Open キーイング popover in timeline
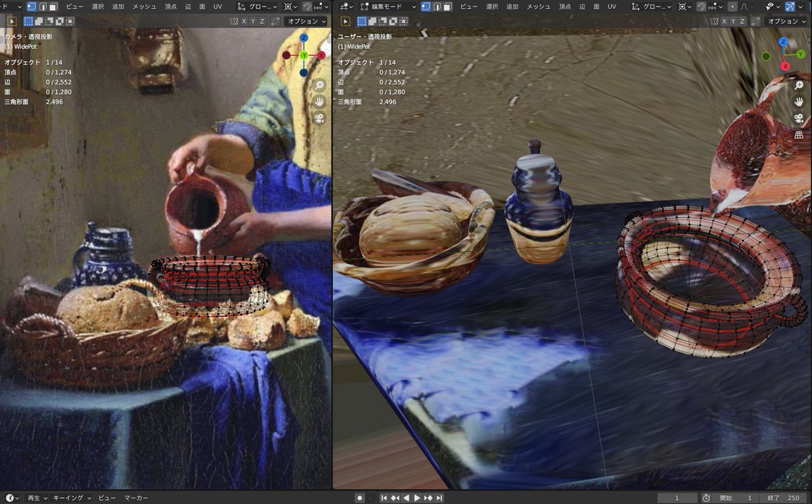This screenshot has width=812, height=504. point(72,498)
